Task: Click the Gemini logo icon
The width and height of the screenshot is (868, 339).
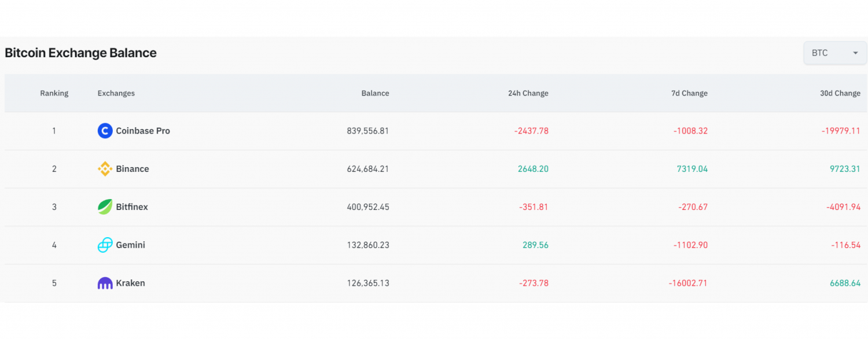Action: 105,245
